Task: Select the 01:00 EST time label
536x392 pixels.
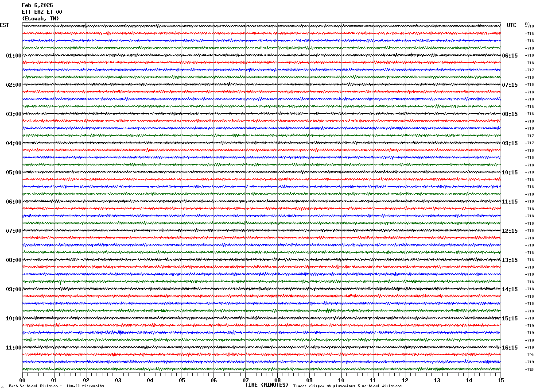Action: pos(14,56)
